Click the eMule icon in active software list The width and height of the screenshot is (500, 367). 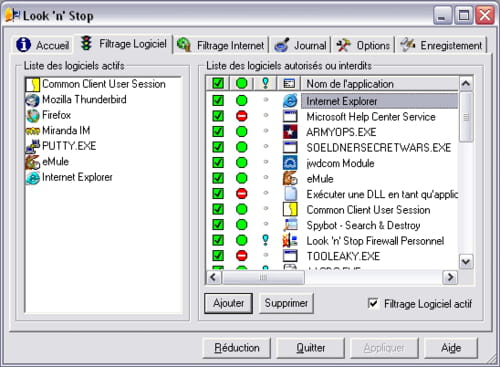(x=32, y=162)
